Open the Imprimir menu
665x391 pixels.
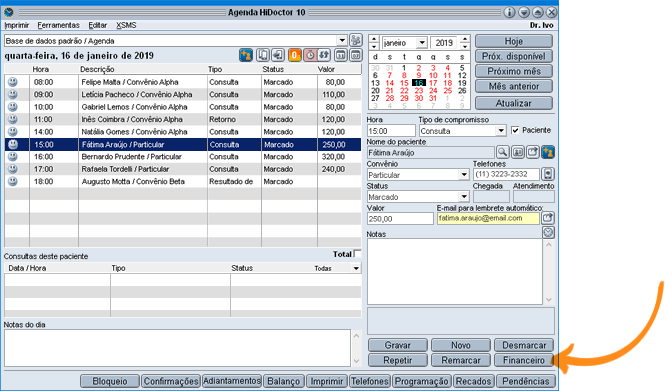pyautogui.click(x=17, y=25)
